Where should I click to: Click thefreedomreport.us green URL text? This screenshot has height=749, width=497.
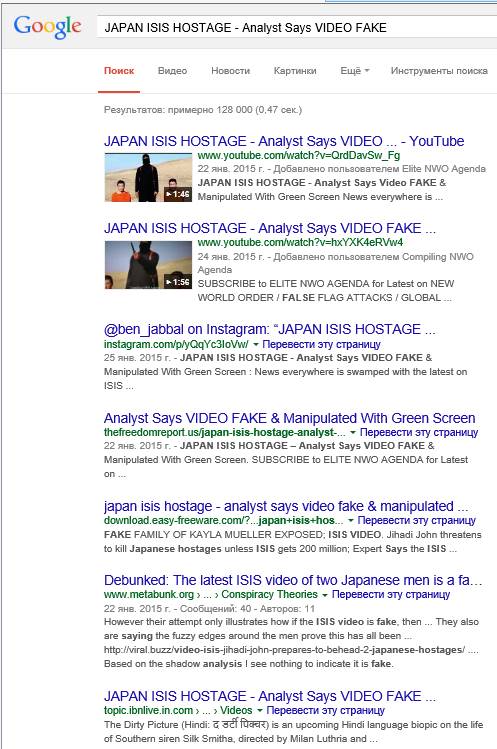pos(225,432)
